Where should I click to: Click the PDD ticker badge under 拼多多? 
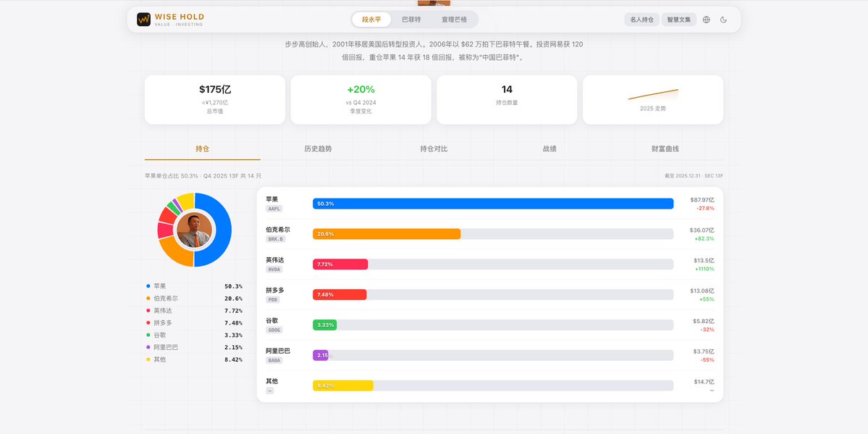coord(273,300)
